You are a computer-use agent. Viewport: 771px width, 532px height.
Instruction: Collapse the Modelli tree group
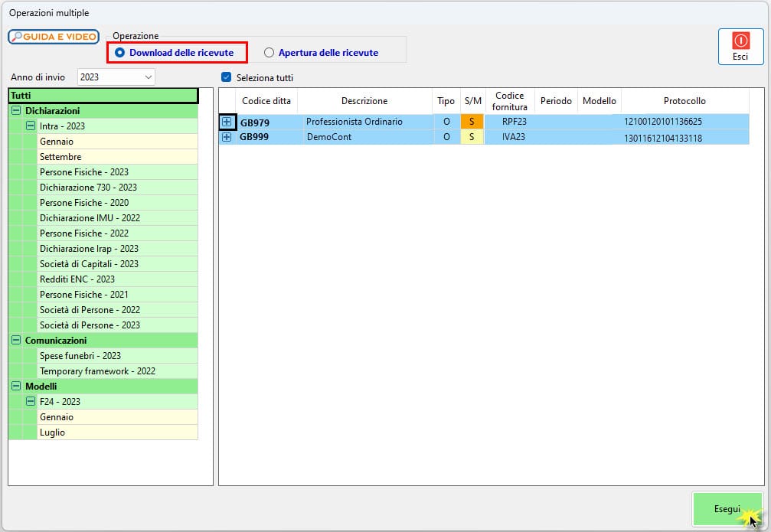[x=16, y=387]
